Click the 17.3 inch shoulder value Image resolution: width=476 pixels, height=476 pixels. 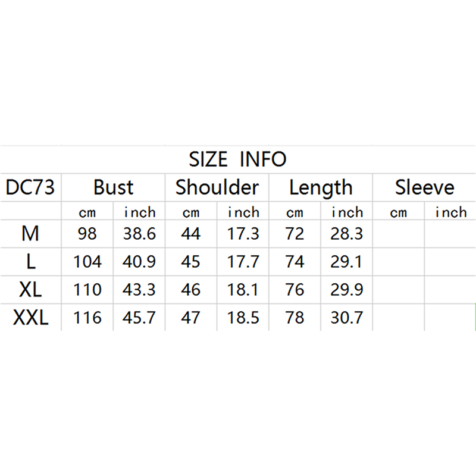[x=243, y=234]
